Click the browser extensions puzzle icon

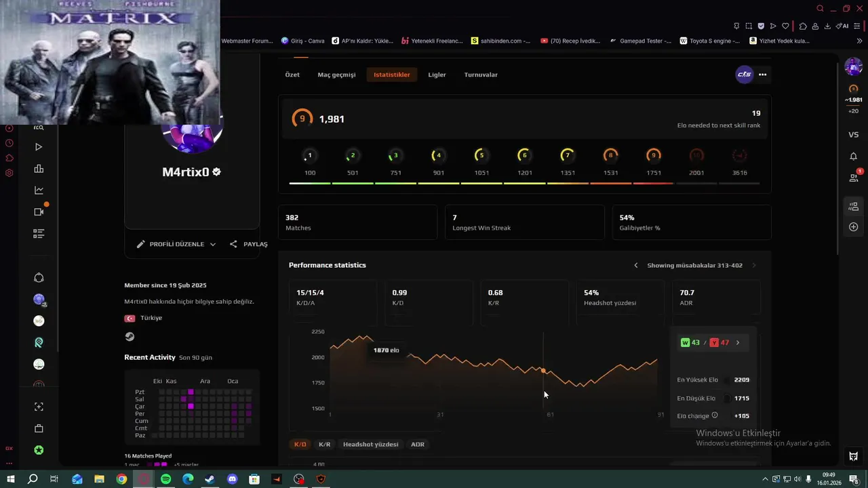click(803, 26)
